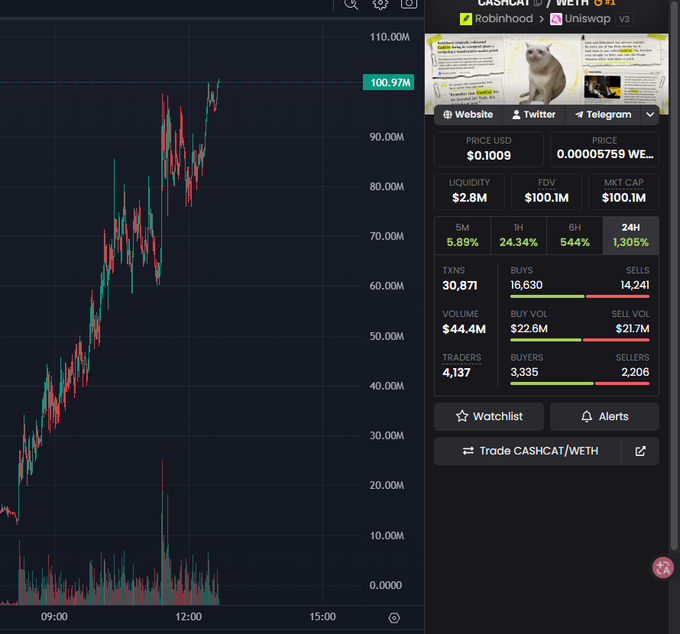Image resolution: width=680 pixels, height=634 pixels.
Task: Click the SELLERS count 2,206
Action: [635, 372]
